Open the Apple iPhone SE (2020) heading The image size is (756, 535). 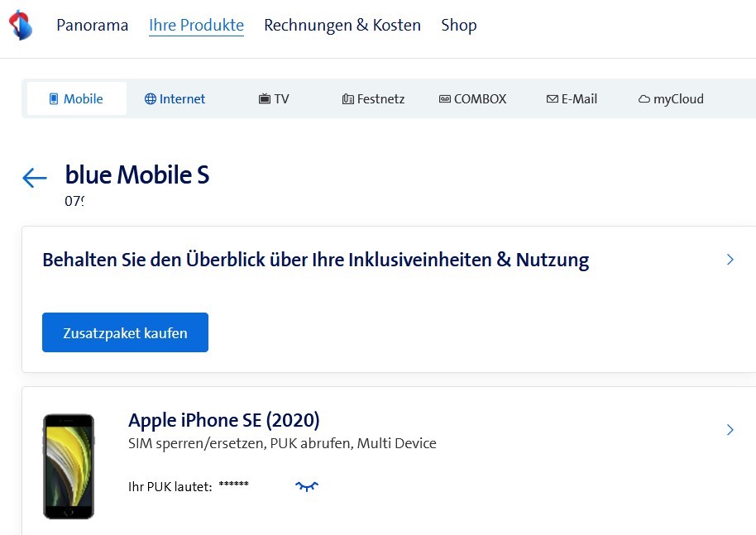224,420
